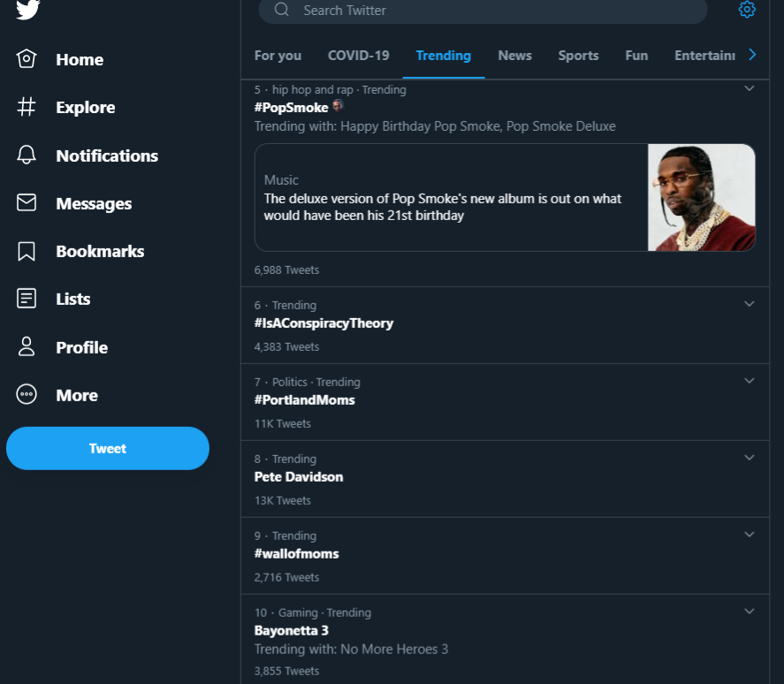The height and width of the screenshot is (684, 784).
Task: Compose a new Tweet
Action: coord(107,448)
